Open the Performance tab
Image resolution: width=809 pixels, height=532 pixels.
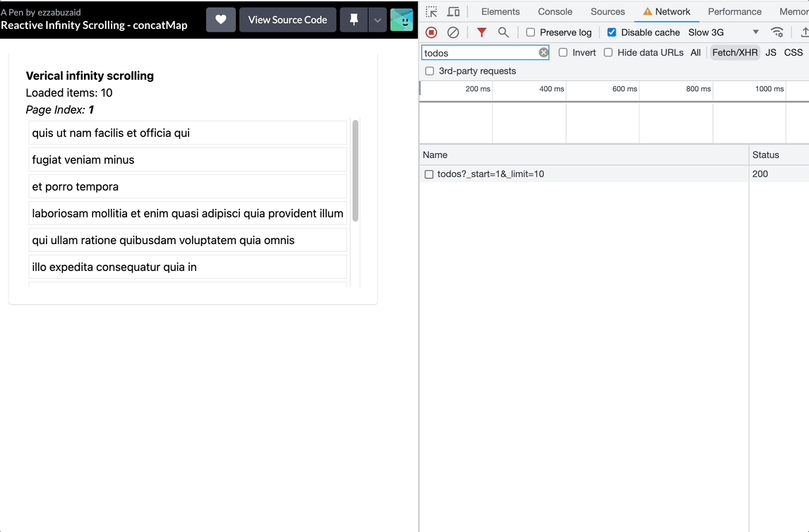point(734,12)
